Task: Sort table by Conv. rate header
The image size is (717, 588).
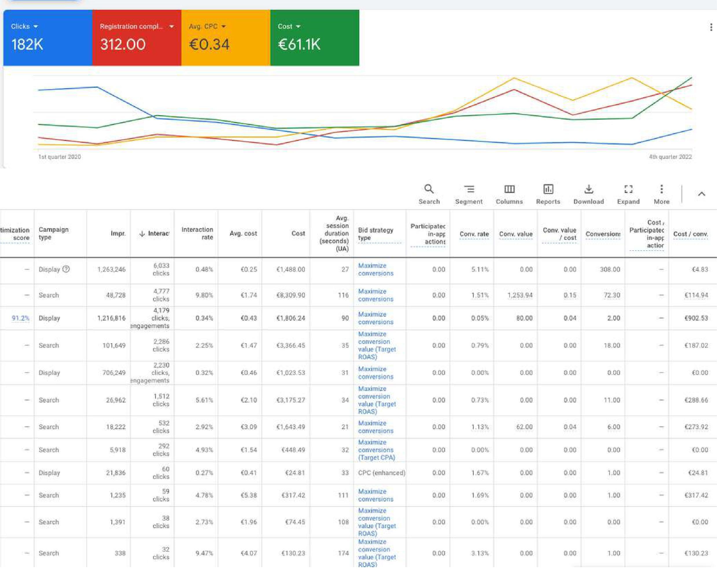Action: 474,234
